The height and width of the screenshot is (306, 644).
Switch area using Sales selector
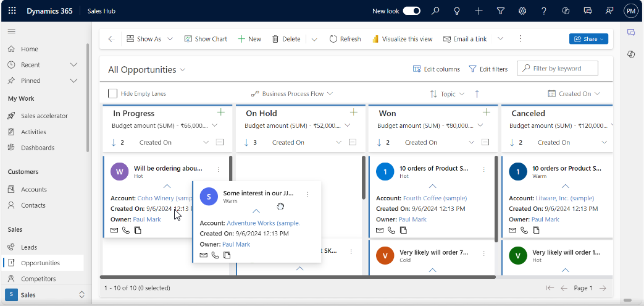45,295
